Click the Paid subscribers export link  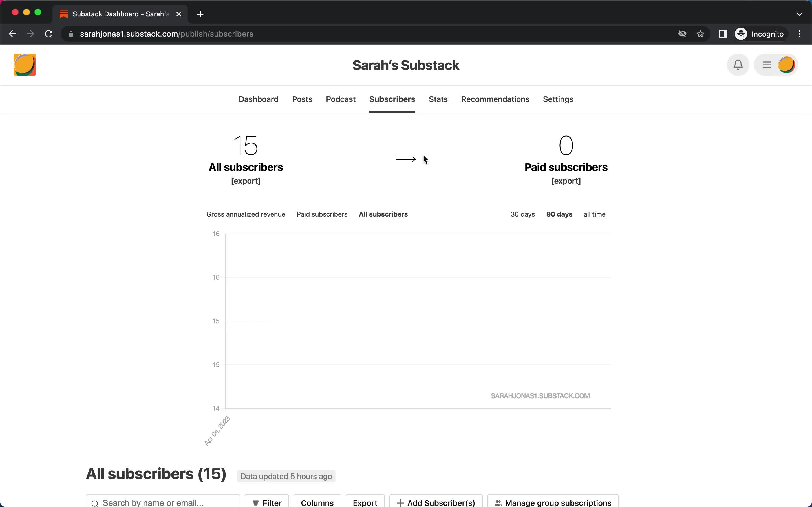click(x=566, y=181)
